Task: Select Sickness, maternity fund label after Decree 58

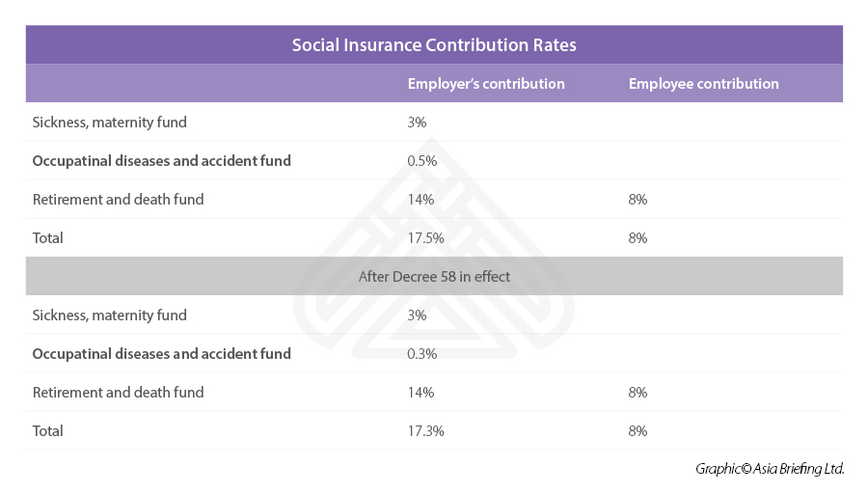Action: pyautogui.click(x=109, y=316)
